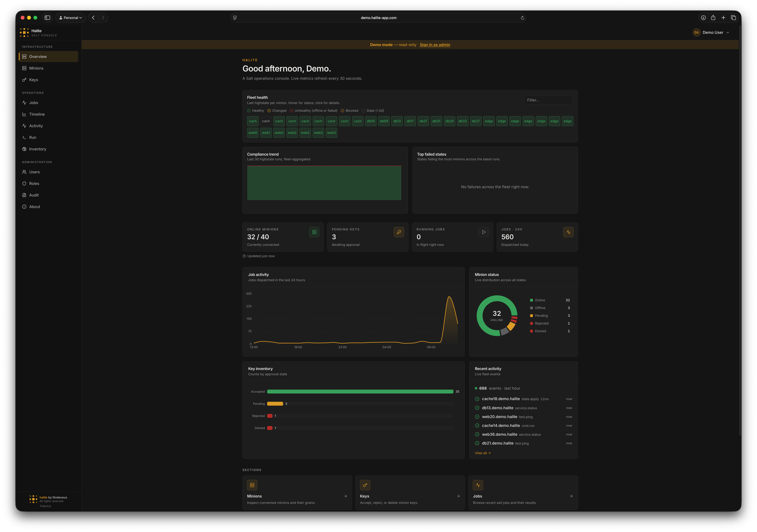Screen dimensions: 757x532
Task: Click the web20.demo.halite test.ping event
Action: click(x=523, y=417)
